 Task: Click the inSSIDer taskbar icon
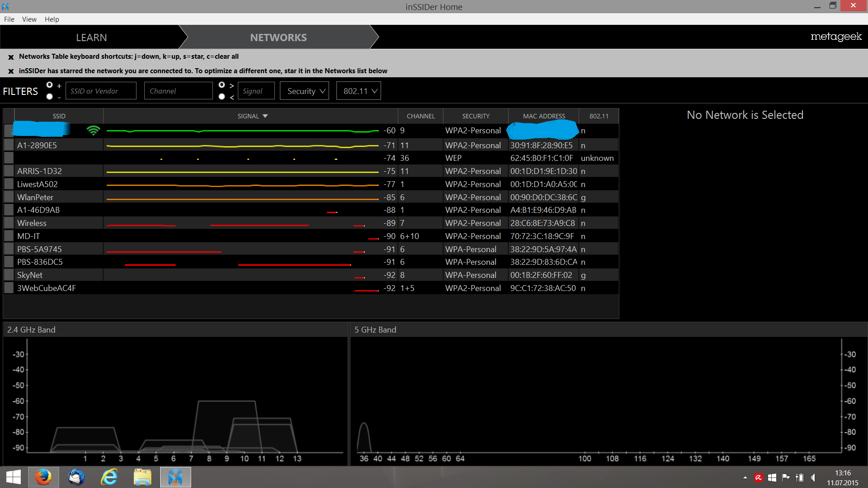click(x=175, y=477)
